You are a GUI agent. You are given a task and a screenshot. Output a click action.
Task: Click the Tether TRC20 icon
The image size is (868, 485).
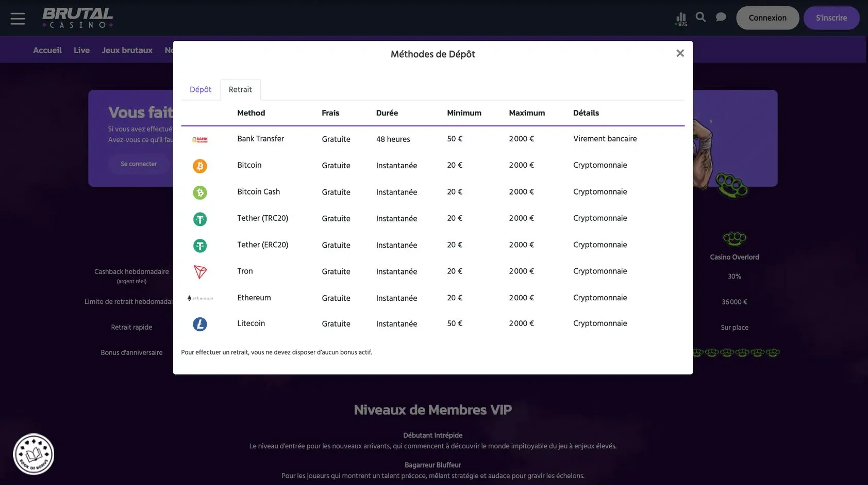point(200,219)
